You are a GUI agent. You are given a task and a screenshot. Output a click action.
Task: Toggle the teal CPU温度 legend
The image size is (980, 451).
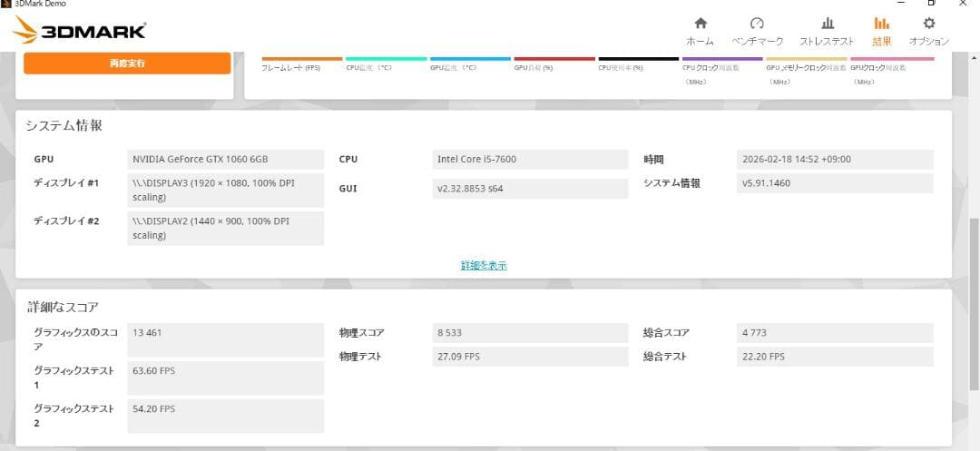pyautogui.click(x=386, y=64)
